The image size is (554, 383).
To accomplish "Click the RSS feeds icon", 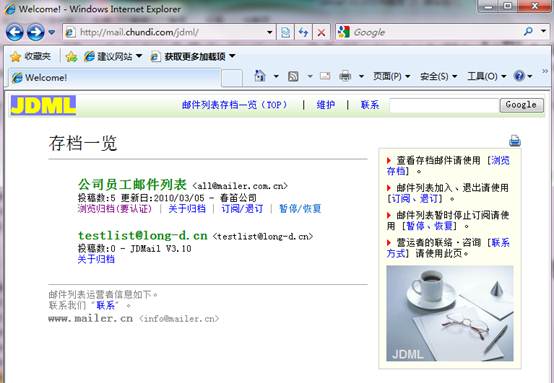I will tap(293, 76).
